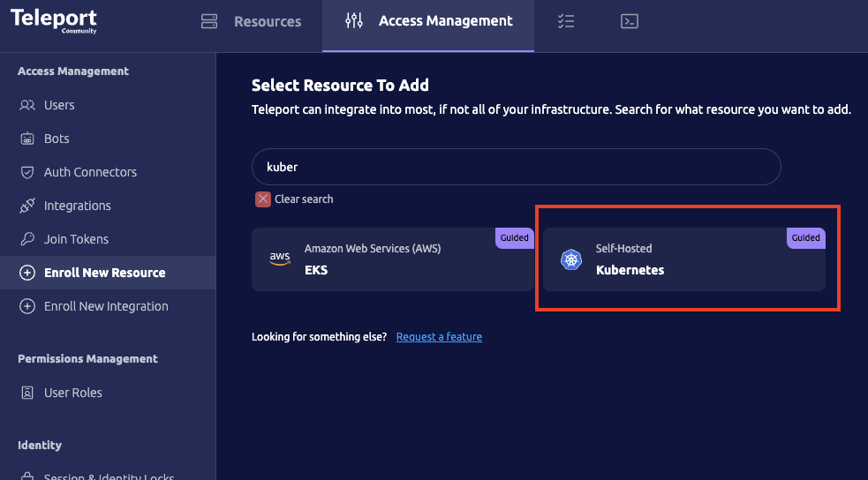Click the Guided badge on EKS card
This screenshot has height=480, width=868.
click(514, 237)
